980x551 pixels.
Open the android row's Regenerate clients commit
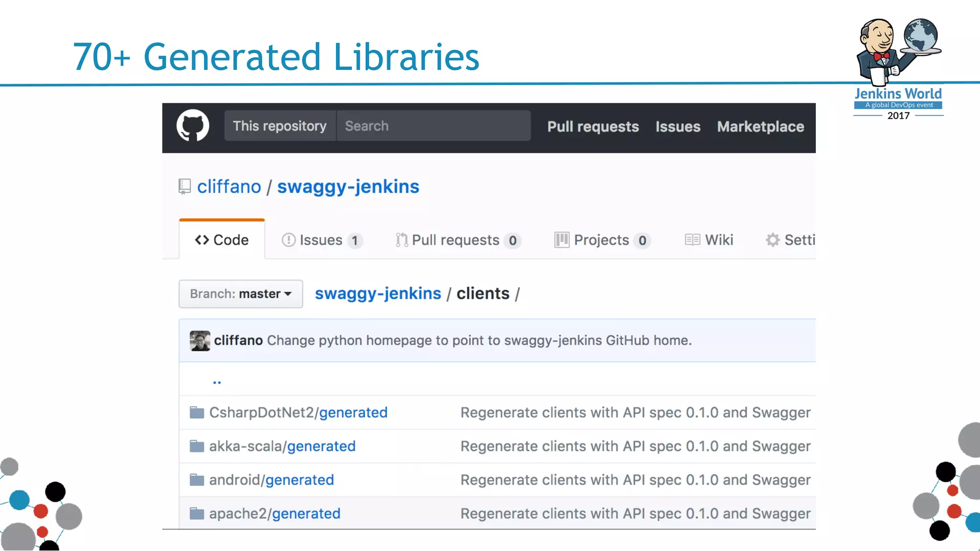pos(635,480)
